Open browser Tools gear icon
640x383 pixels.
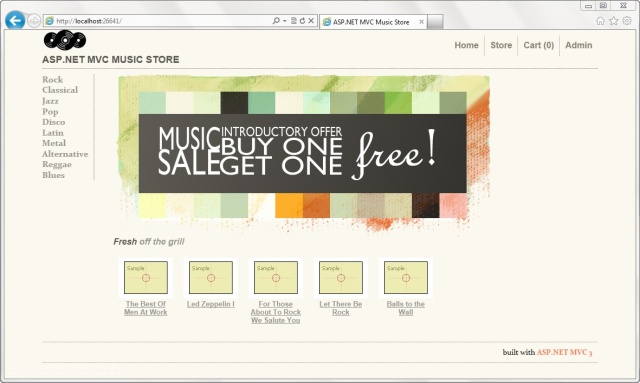point(627,20)
